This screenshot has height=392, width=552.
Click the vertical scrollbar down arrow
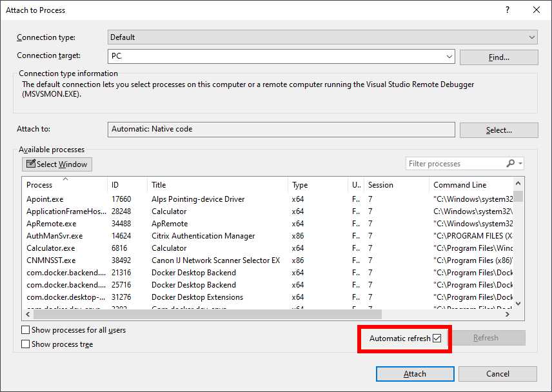[518, 303]
